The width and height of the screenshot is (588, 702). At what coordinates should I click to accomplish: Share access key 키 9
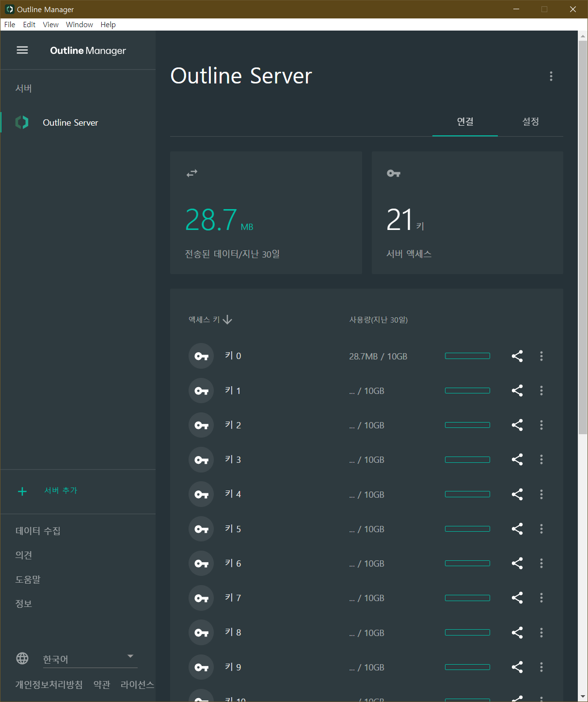click(517, 667)
